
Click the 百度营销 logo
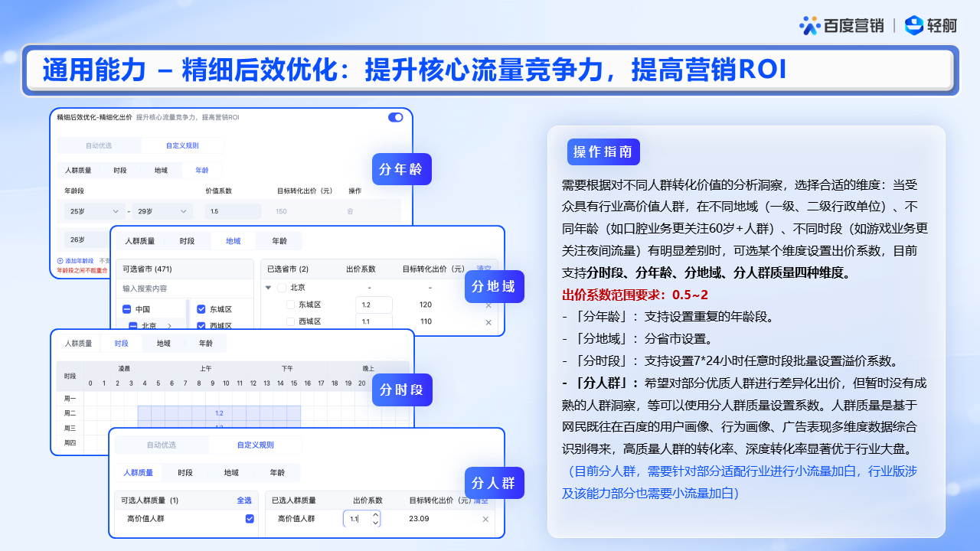click(841, 25)
